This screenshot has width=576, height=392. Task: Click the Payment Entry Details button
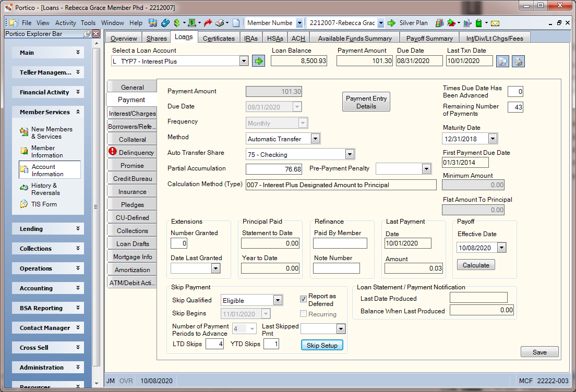pyautogui.click(x=366, y=102)
